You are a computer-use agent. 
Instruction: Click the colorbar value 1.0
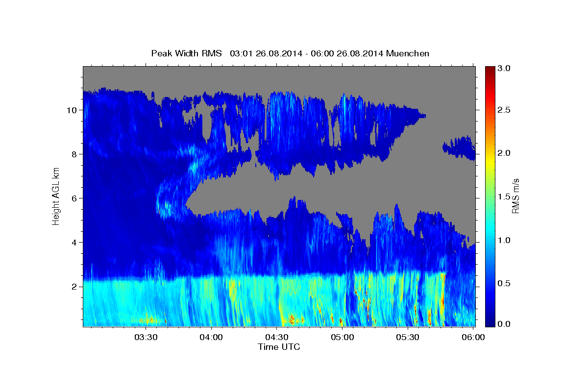coord(505,240)
